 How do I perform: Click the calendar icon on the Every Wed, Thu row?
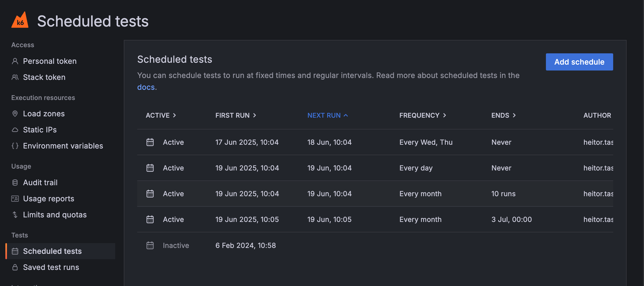point(150,142)
